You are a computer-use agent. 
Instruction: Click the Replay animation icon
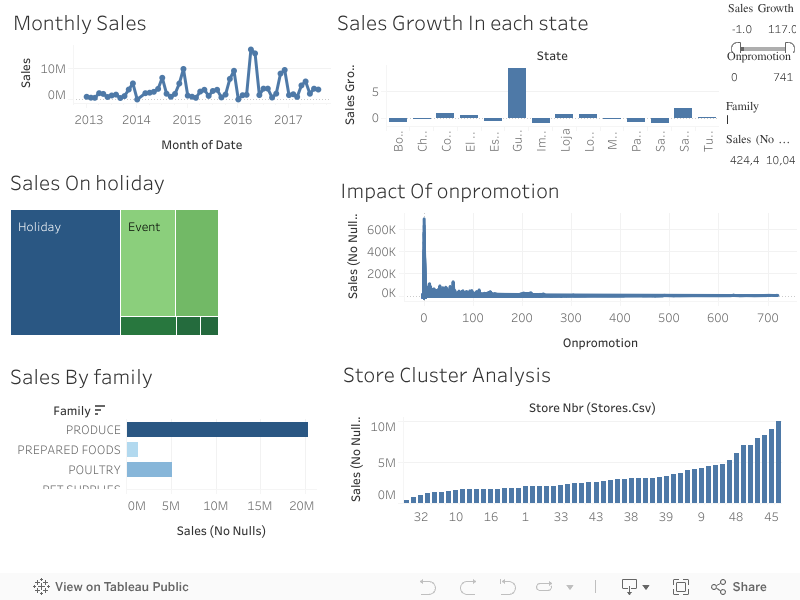(543, 587)
